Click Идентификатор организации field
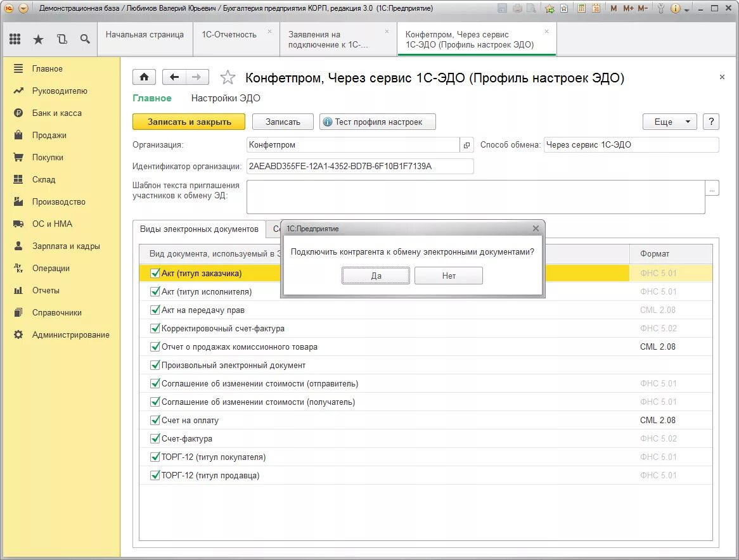Image resolution: width=739 pixels, height=560 pixels. [360, 166]
